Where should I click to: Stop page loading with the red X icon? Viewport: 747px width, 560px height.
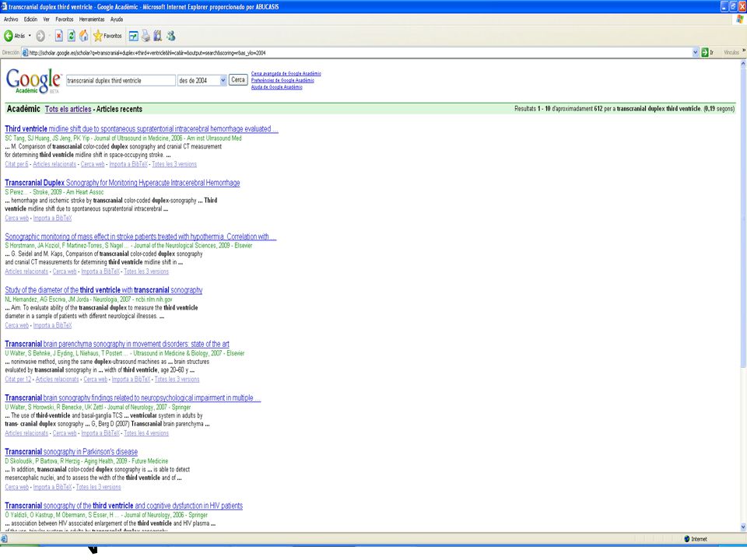[58, 36]
